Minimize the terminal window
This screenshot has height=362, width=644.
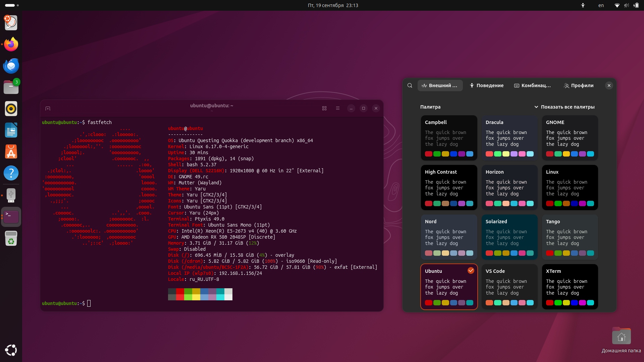point(351,108)
